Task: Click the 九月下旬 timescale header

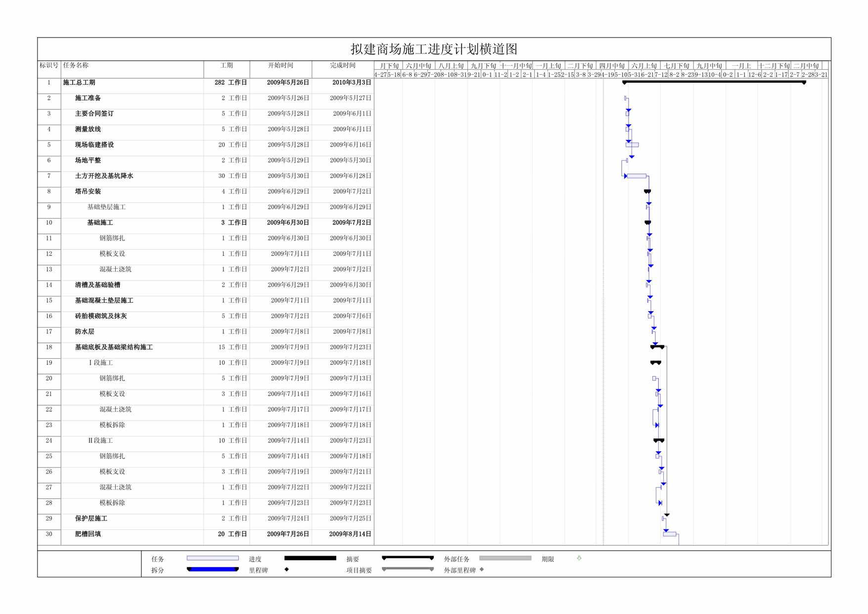Action: (483, 66)
